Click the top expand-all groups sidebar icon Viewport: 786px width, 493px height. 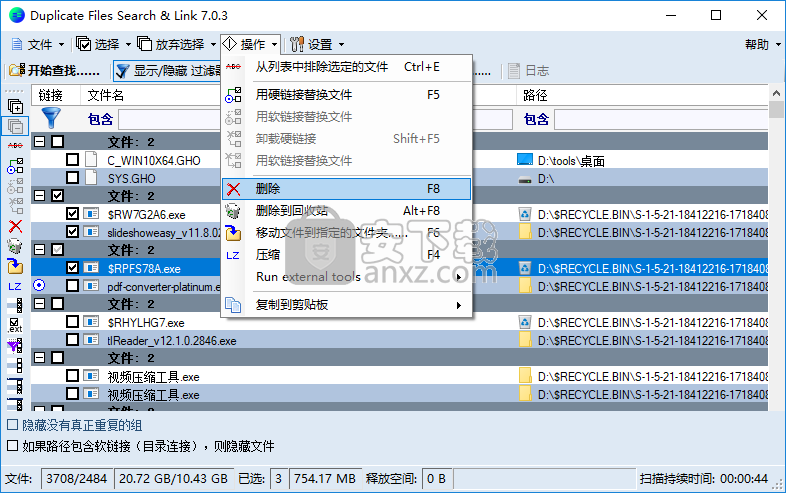15,106
